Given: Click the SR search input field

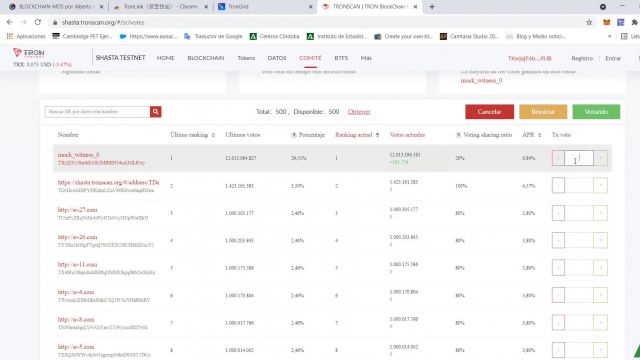Looking at the screenshot, I should pos(97,112).
